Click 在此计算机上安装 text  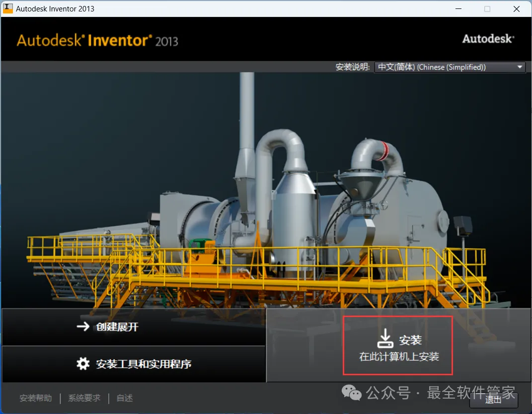(399, 357)
